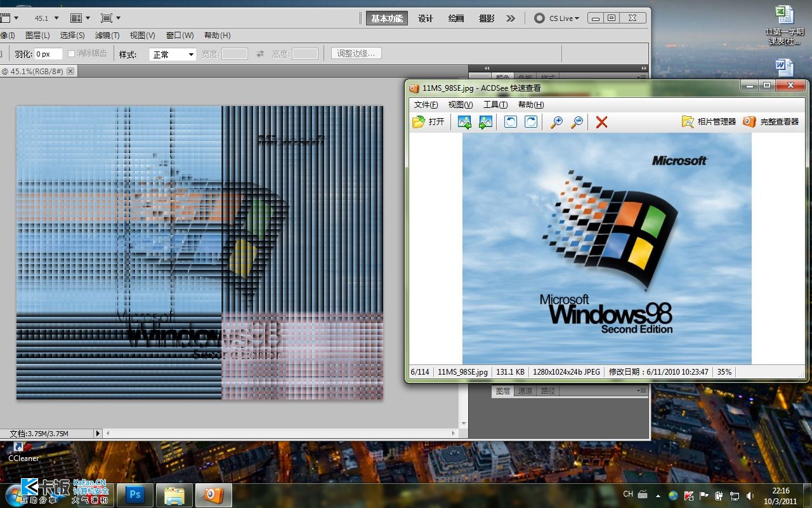Viewport: 812px width, 508px height.
Task: Open 相片管理器 photo manager in ACDSee
Action: 709,122
